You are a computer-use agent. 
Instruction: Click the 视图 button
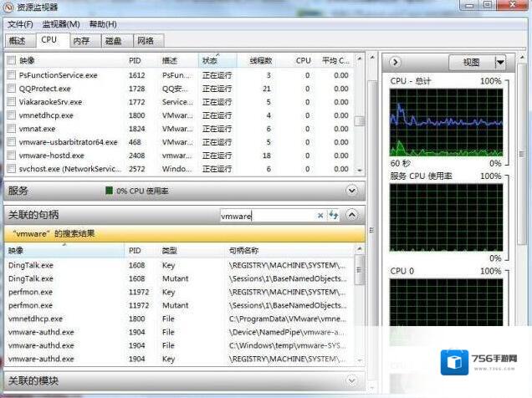[471, 62]
